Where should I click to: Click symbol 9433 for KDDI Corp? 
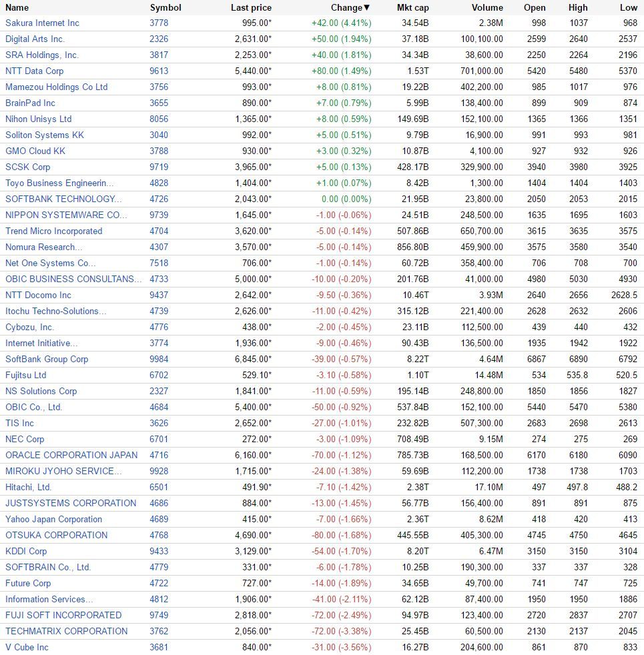point(159,552)
